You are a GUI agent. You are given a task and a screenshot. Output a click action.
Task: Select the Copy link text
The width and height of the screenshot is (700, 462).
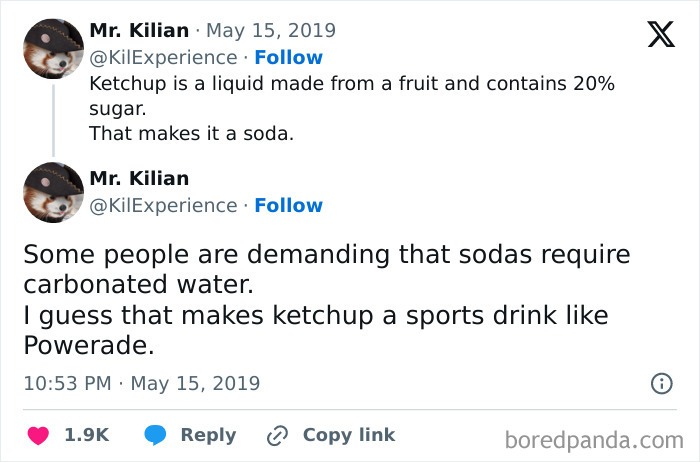click(x=349, y=435)
